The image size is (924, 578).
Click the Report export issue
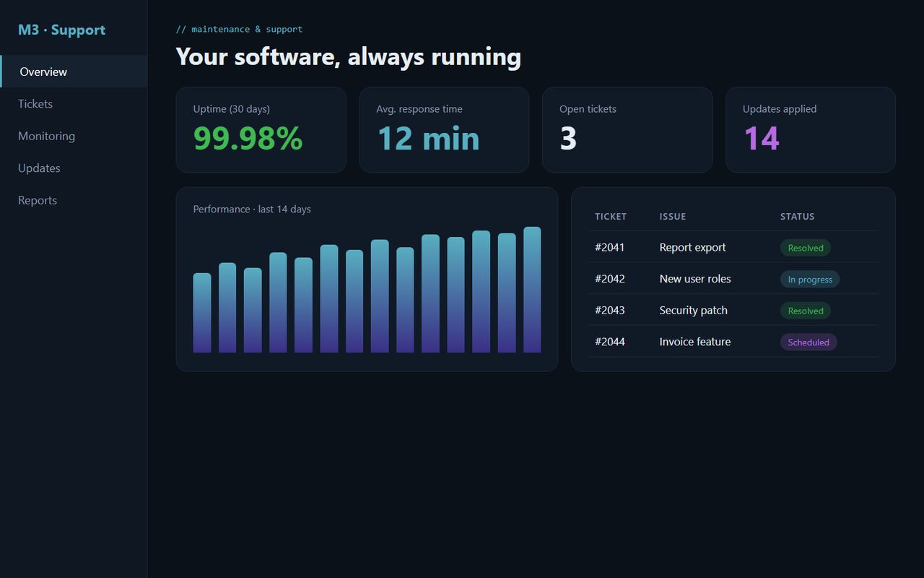693,247
